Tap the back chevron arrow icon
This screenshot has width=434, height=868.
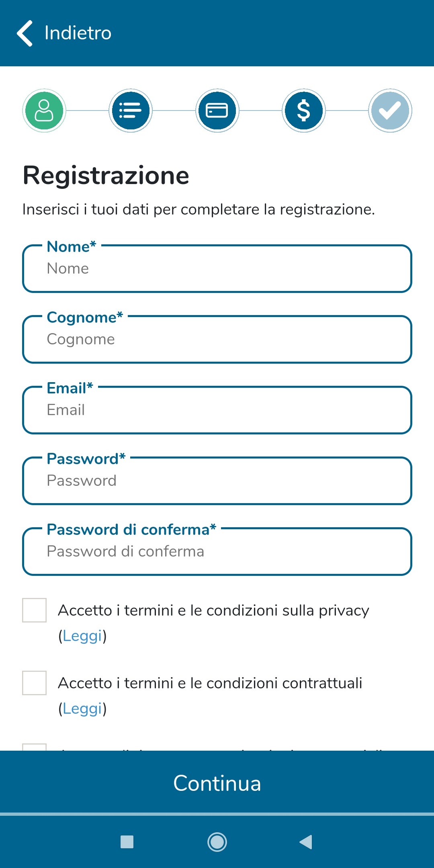coord(25,33)
